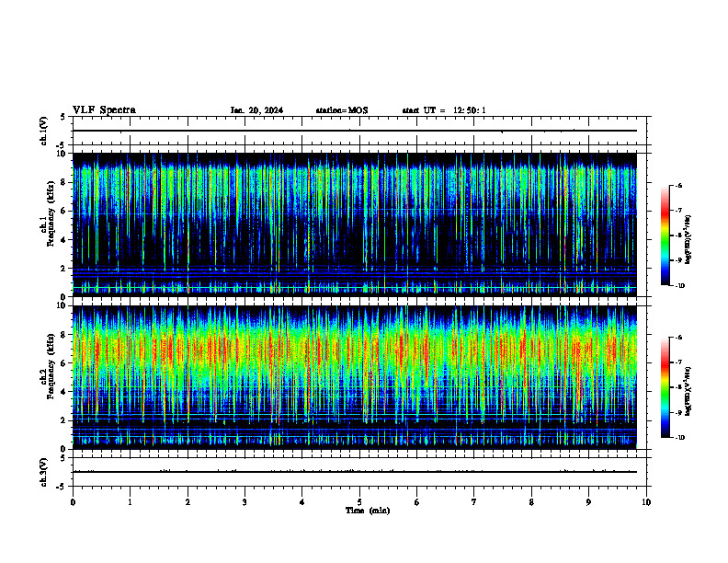
Task: Click the "station=MOS" header label
Action: click(342, 110)
